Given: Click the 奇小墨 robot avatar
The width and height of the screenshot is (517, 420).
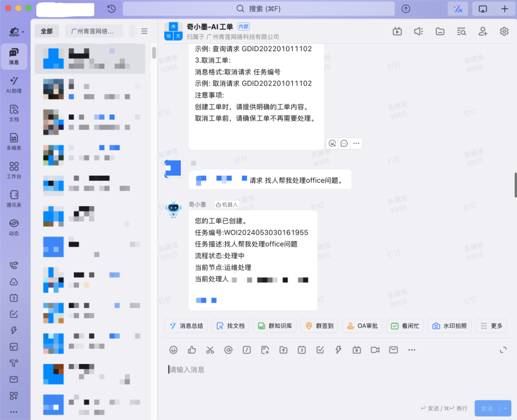Looking at the screenshot, I should pos(173,209).
